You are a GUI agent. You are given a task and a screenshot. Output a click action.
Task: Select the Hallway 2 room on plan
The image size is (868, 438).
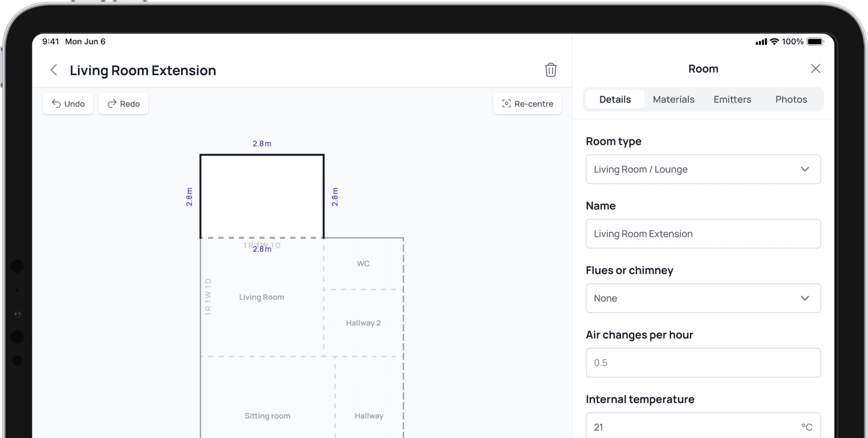pos(363,323)
